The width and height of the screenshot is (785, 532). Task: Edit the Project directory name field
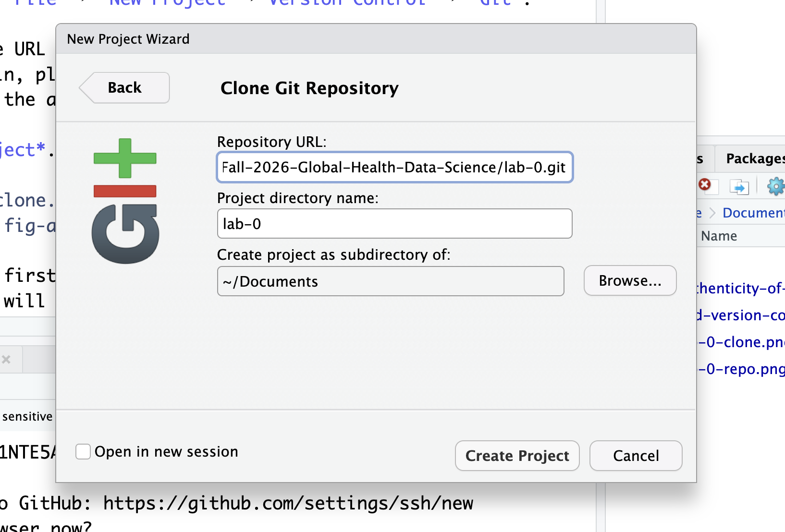395,224
